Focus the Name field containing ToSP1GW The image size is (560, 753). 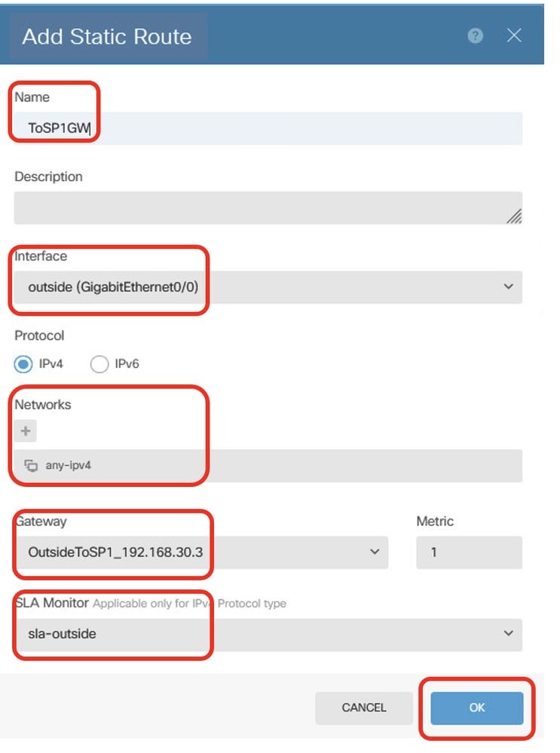tap(268, 128)
